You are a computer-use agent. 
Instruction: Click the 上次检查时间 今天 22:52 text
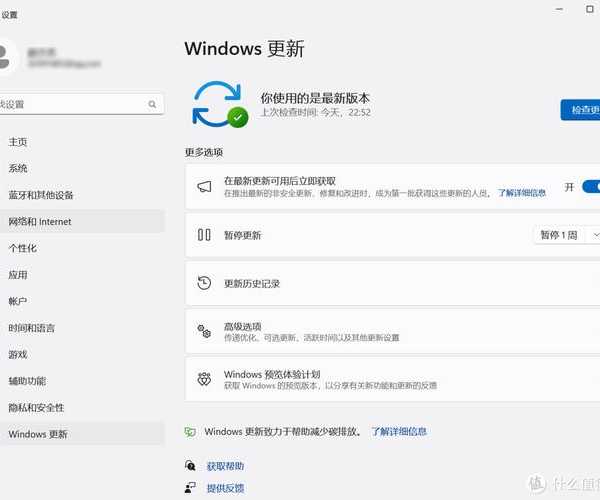pos(316,112)
